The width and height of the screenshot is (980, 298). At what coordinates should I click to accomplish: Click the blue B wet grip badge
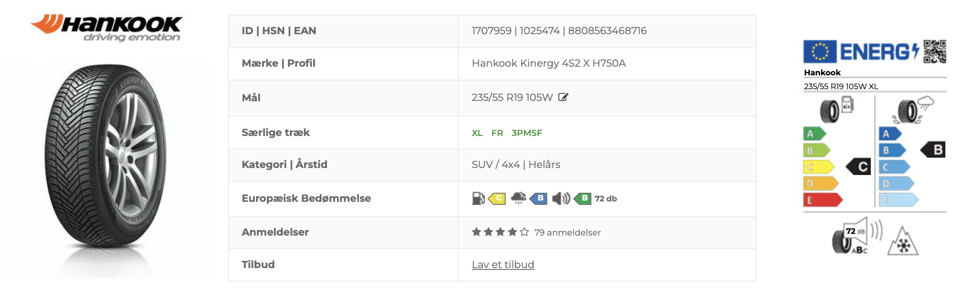[539, 198]
